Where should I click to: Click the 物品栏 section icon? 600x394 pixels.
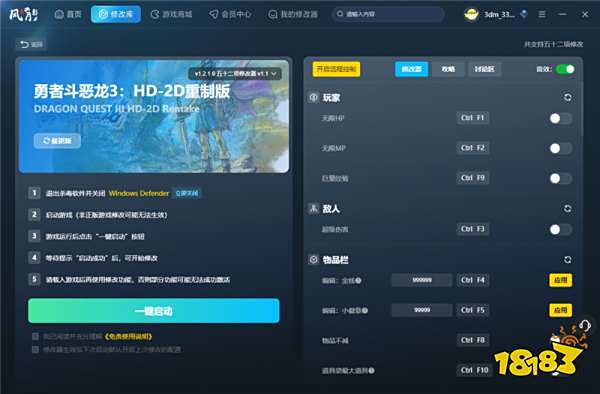[x=313, y=260]
